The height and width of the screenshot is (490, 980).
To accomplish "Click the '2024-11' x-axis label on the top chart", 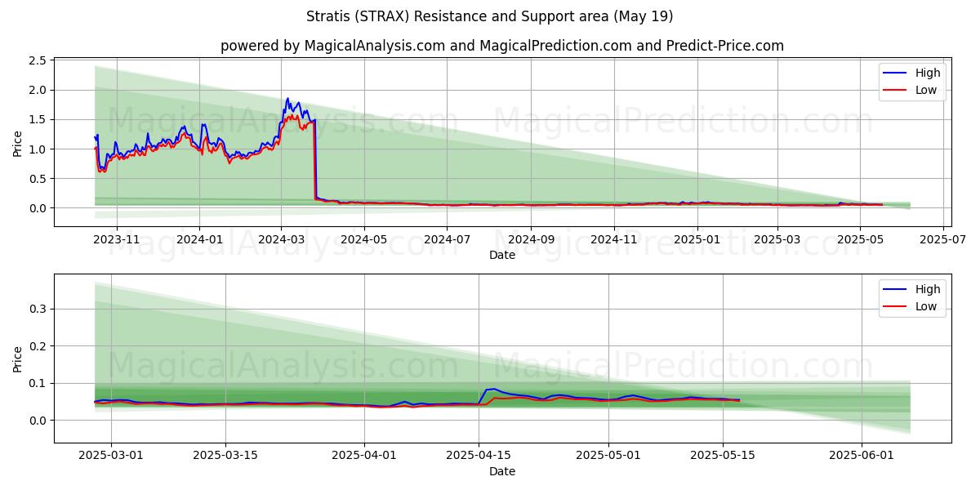I will pyautogui.click(x=613, y=240).
